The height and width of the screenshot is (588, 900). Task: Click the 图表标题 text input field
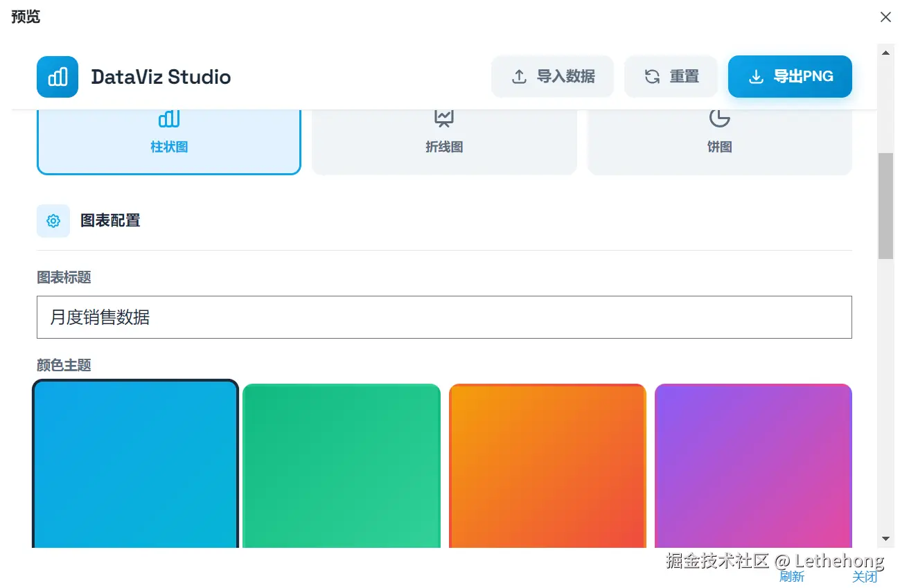click(x=444, y=317)
